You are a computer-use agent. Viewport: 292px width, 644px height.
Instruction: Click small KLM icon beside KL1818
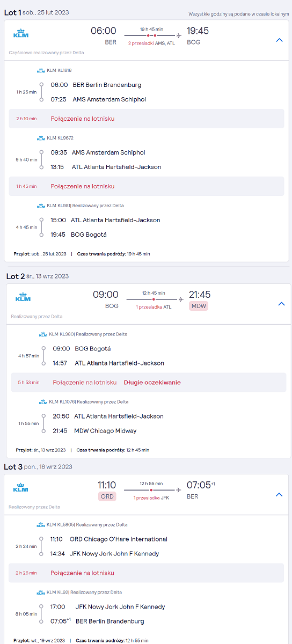coord(41,70)
